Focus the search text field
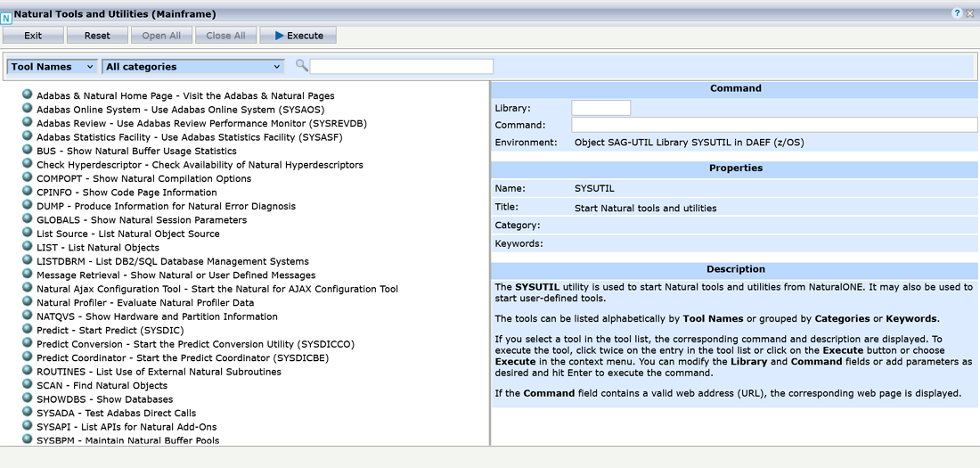The image size is (980, 468). pos(402,66)
